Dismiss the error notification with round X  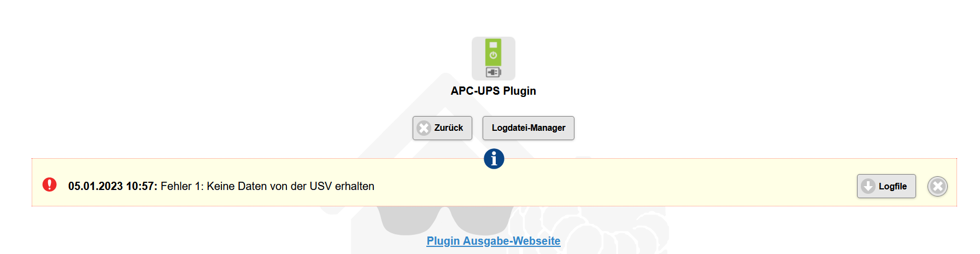coord(937,187)
